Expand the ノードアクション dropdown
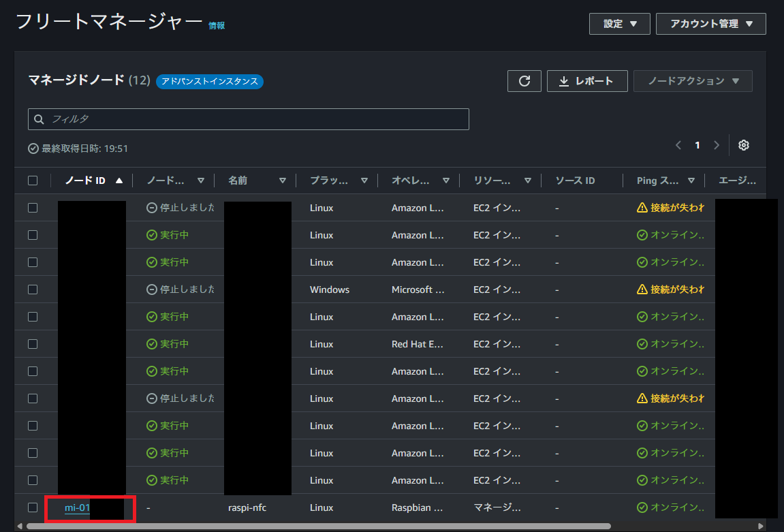 [692, 80]
